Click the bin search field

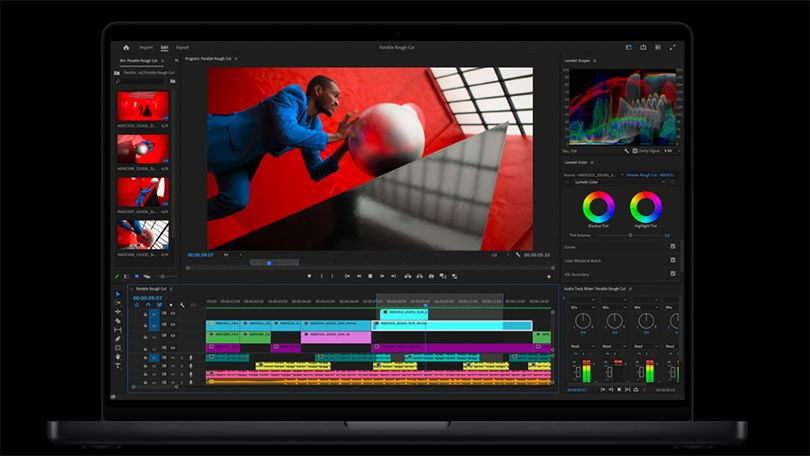[142, 81]
